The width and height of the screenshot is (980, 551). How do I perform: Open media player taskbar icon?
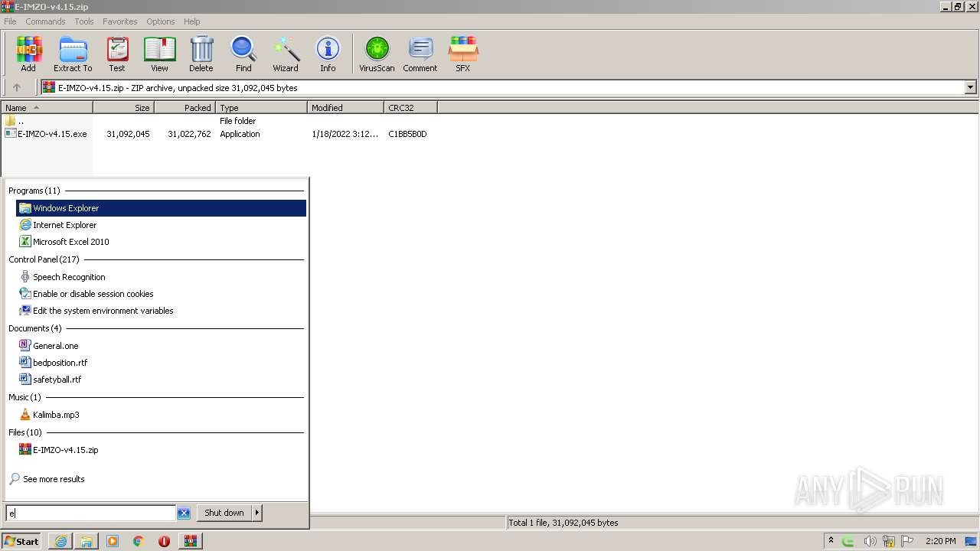click(x=113, y=541)
